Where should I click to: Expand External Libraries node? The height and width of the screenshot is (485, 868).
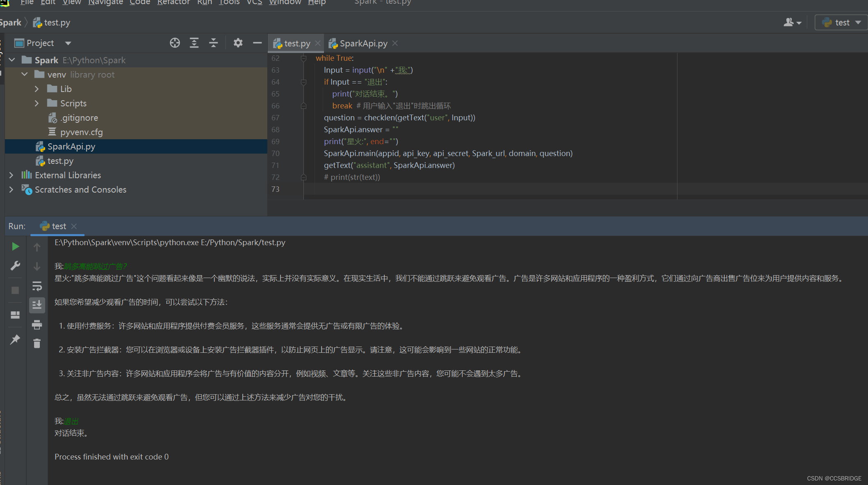click(11, 175)
